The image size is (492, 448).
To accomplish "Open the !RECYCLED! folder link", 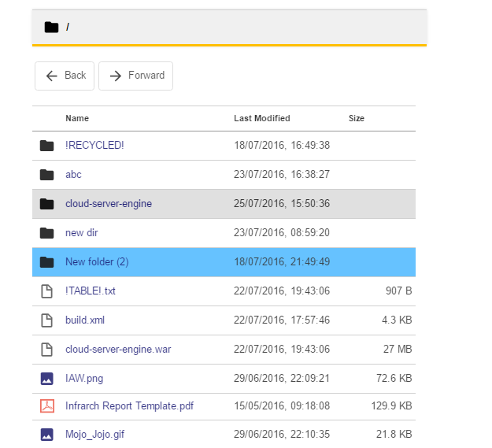I will 94,145.
